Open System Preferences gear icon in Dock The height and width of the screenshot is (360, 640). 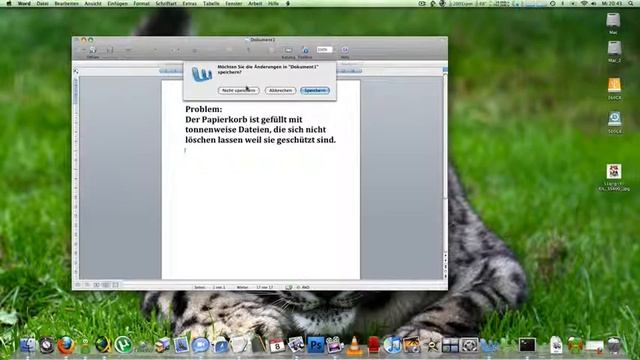click(x=469, y=345)
